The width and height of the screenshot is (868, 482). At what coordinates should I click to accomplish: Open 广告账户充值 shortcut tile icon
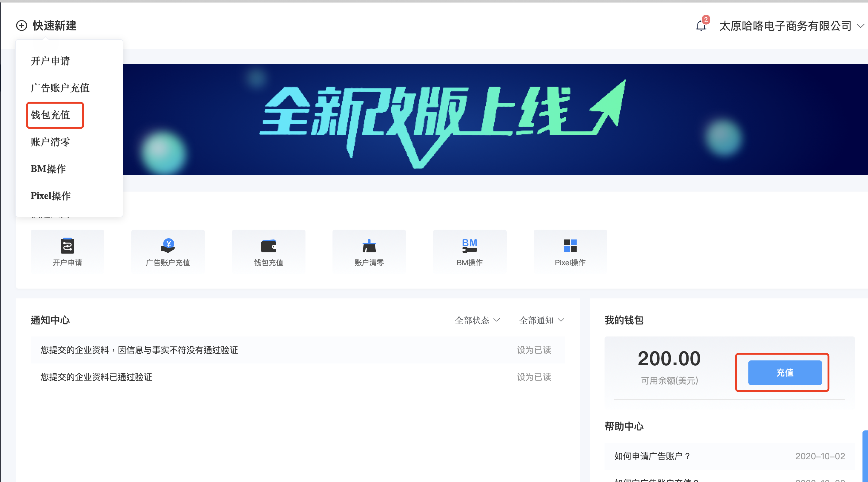(168, 246)
